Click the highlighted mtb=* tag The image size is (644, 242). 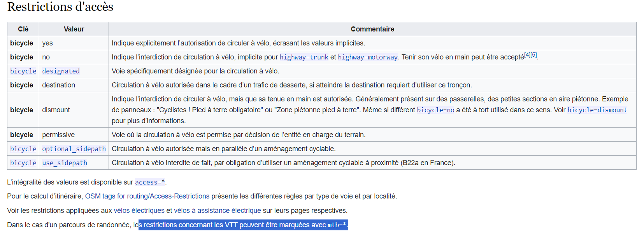click(337, 225)
